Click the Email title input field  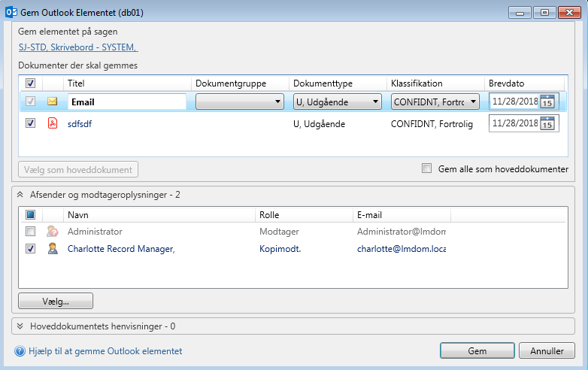126,102
